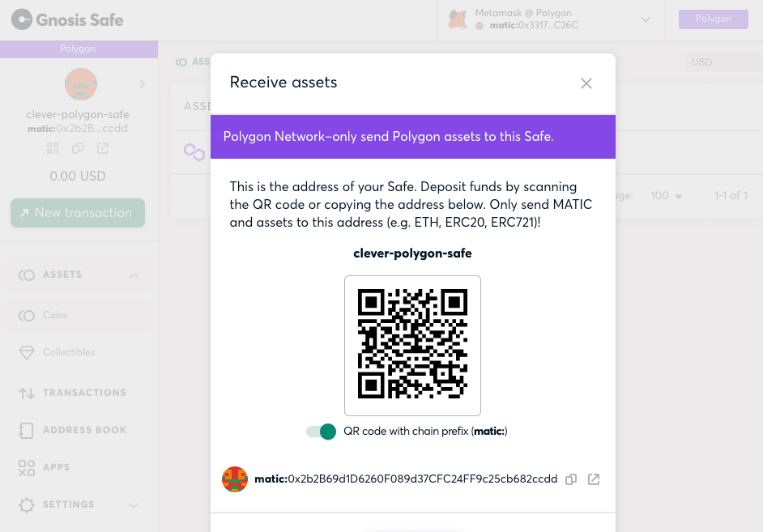Viewport: 763px width, 532px height.
Task: Click the New transaction button
Action: (78, 213)
